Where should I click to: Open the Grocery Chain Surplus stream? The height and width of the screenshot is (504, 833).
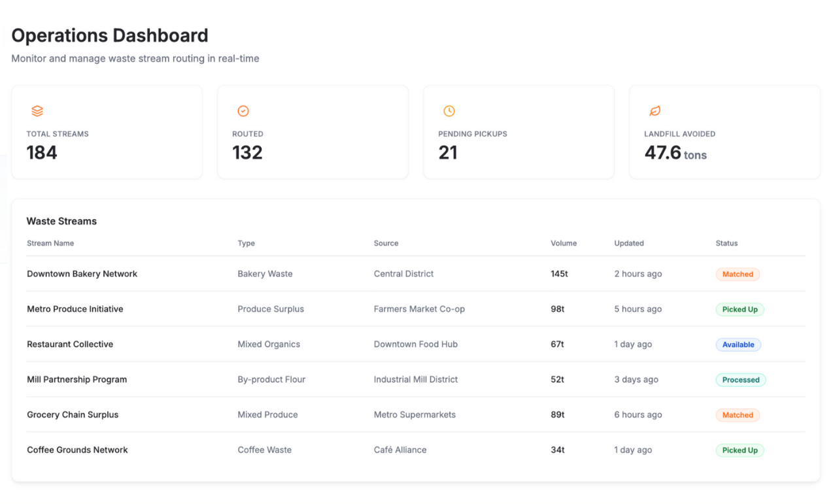point(73,415)
